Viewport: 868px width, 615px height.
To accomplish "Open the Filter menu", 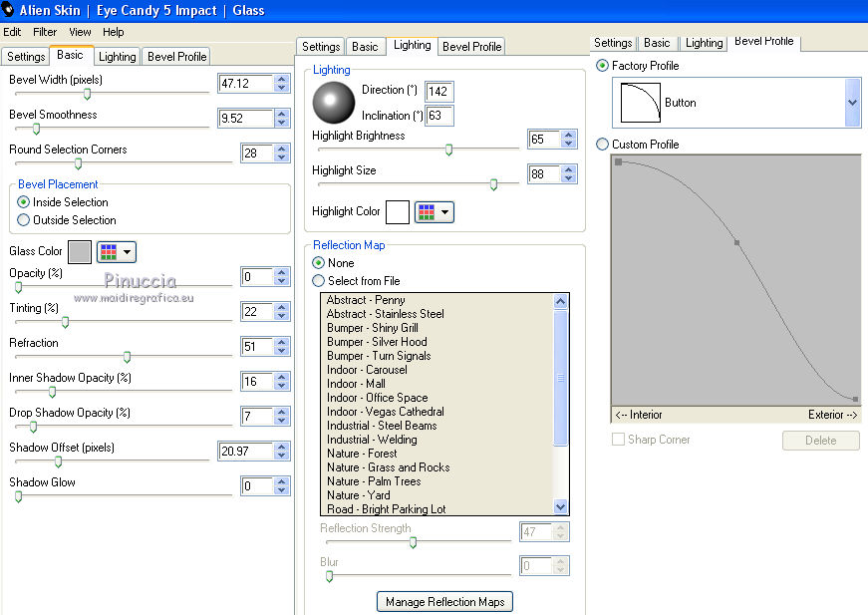I will pos(45,32).
